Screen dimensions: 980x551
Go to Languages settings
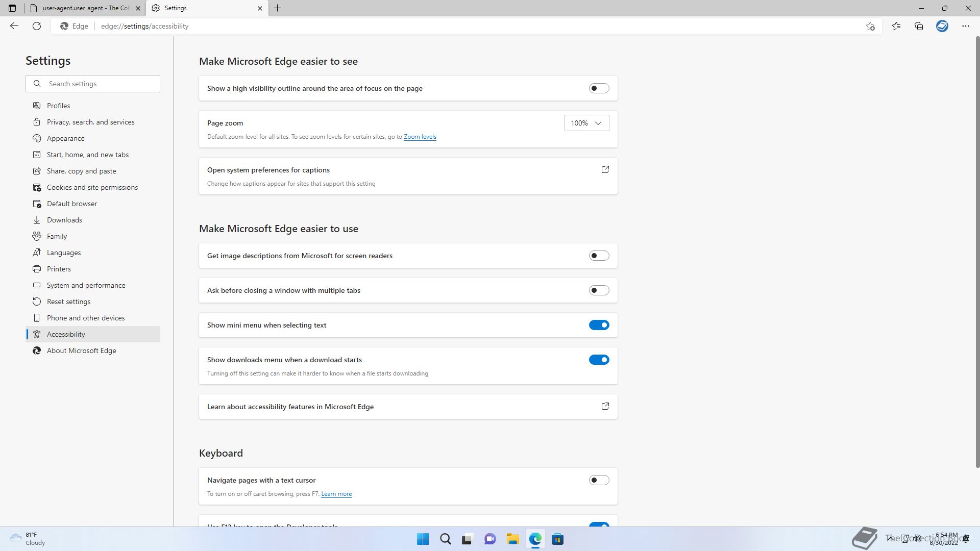click(x=93, y=253)
